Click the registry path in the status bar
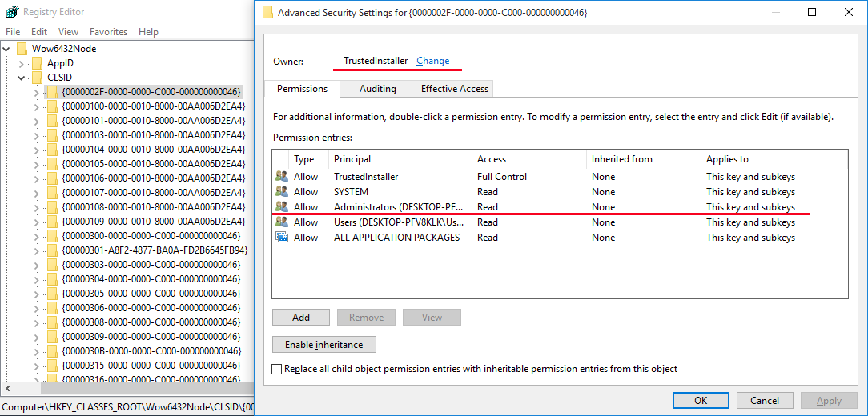The width and height of the screenshot is (868, 416). tap(127, 406)
